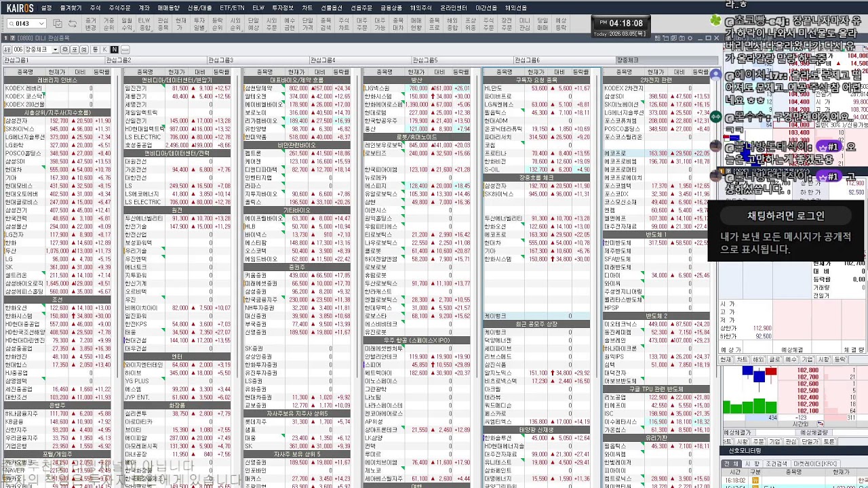Select the 관심그룹1 group tab
Screen dimensions: 868x488
point(54,60)
